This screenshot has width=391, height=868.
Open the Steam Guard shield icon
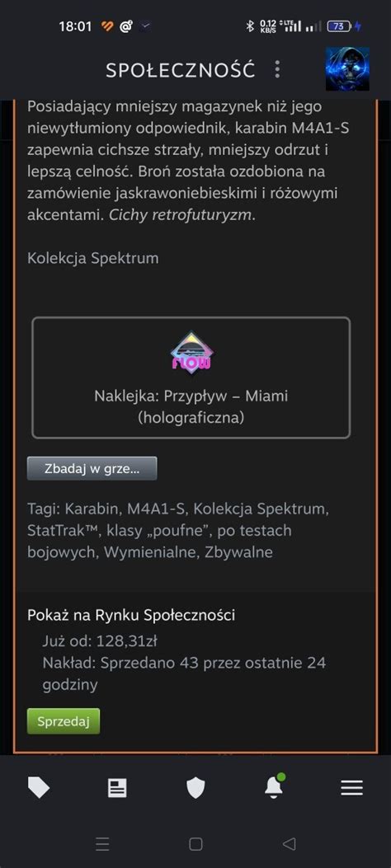tap(195, 787)
